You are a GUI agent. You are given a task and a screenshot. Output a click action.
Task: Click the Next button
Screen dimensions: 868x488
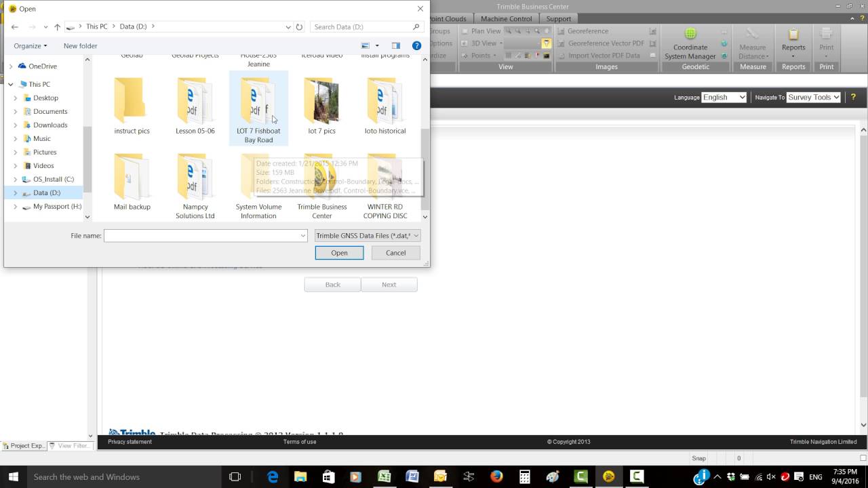pos(389,285)
